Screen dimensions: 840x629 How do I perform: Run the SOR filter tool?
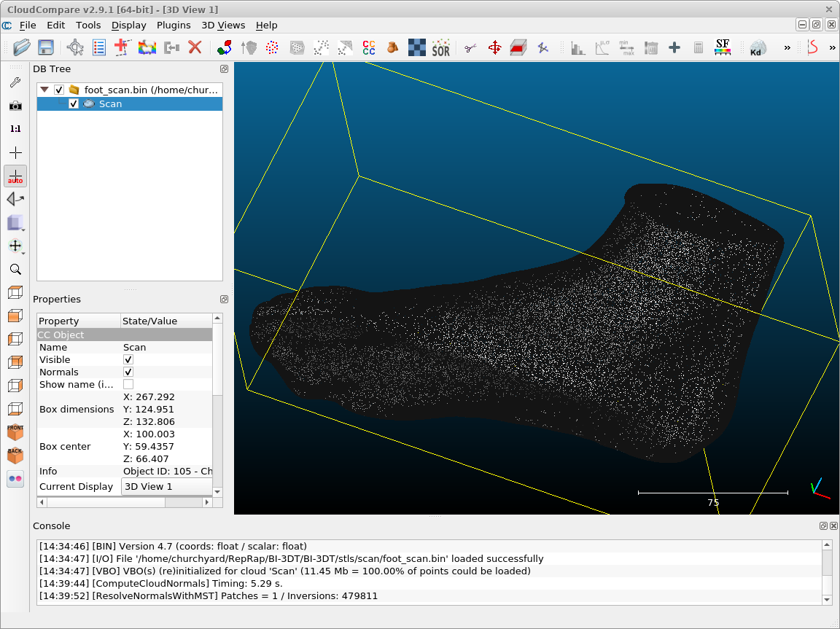(441, 47)
